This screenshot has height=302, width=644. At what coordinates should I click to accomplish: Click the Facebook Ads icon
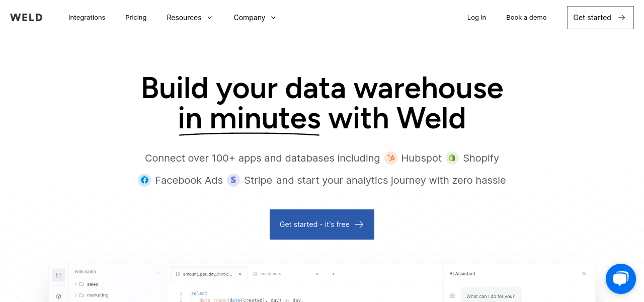point(144,180)
